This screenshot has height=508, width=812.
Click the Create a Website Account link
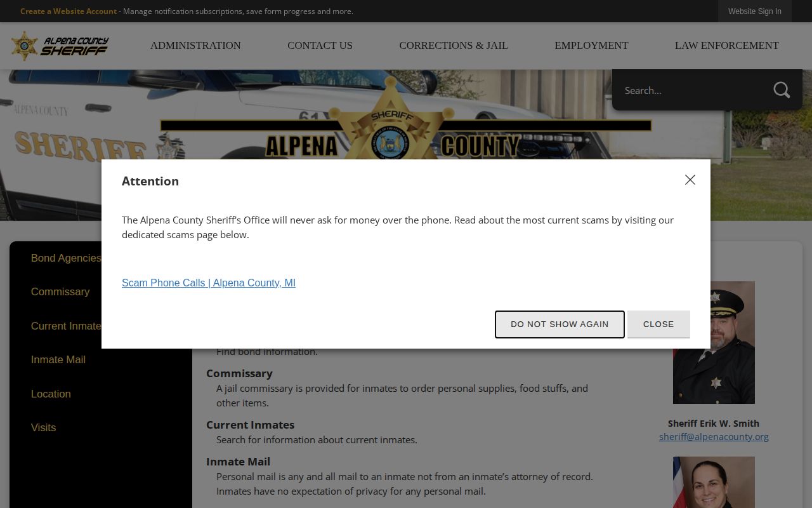[x=69, y=11]
